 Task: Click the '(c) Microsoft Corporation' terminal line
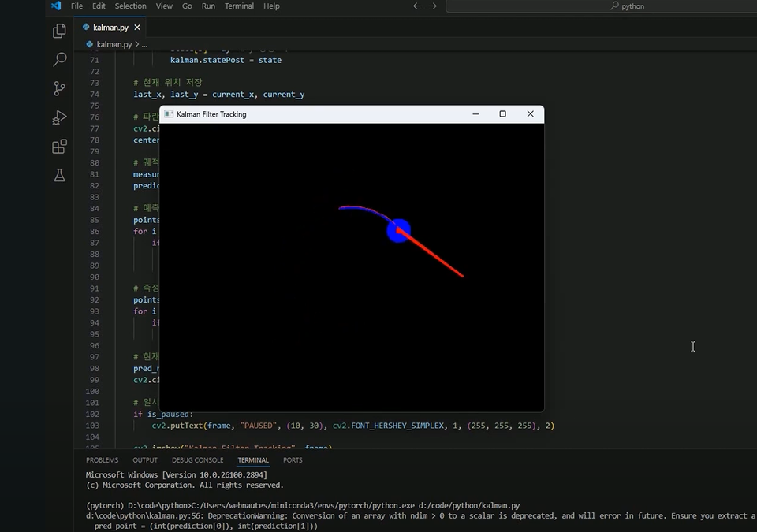(185, 485)
